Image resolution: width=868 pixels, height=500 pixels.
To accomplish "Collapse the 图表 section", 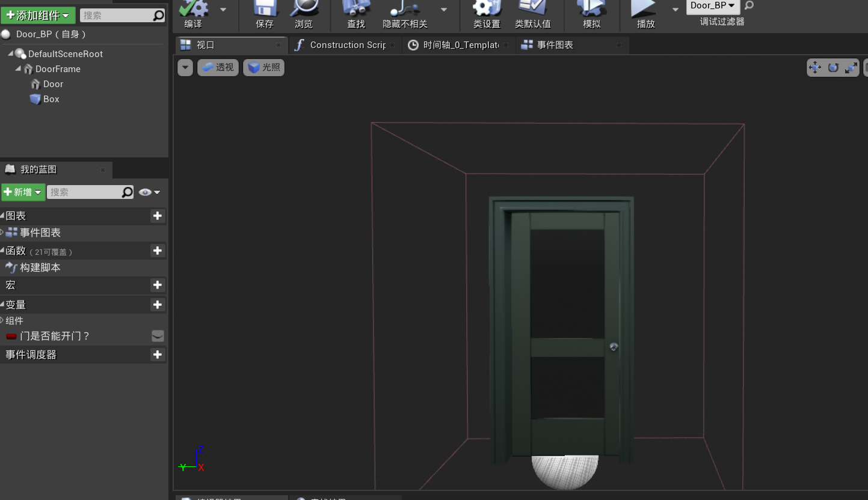I will pyautogui.click(x=2, y=215).
